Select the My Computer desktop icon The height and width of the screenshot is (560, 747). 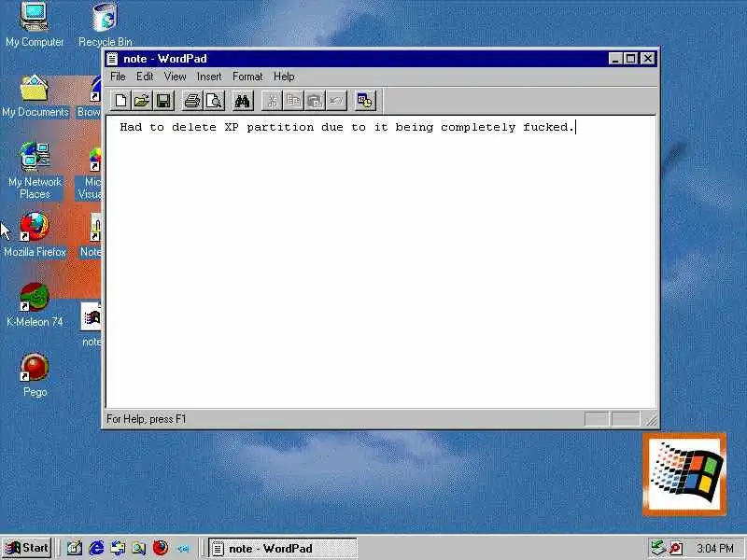click(x=35, y=25)
